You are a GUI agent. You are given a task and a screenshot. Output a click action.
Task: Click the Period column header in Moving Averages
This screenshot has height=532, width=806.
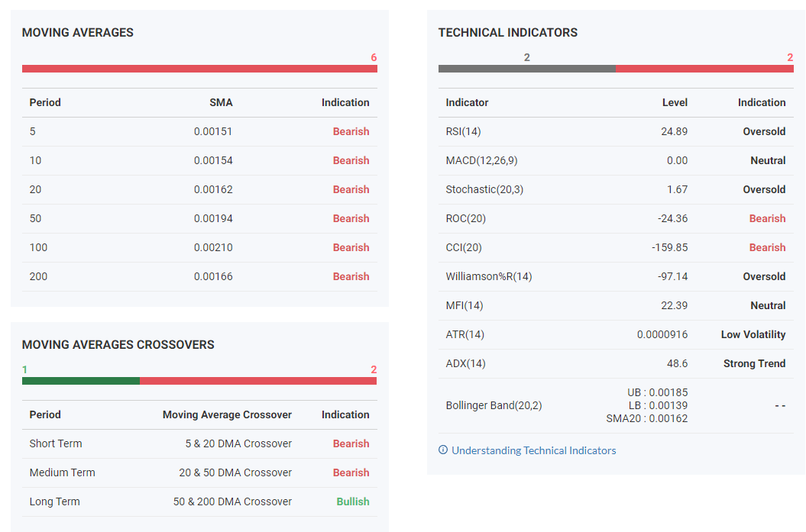pos(45,102)
